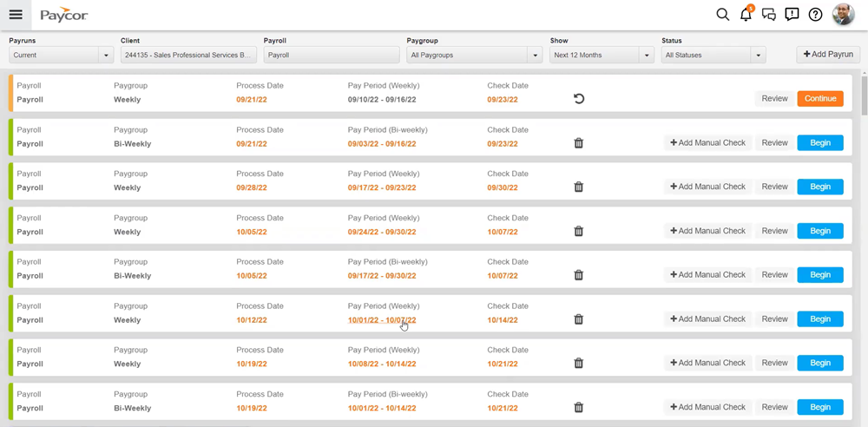Click the Client field 244135 Sales Professional
The image size is (868, 427).
[x=188, y=56]
